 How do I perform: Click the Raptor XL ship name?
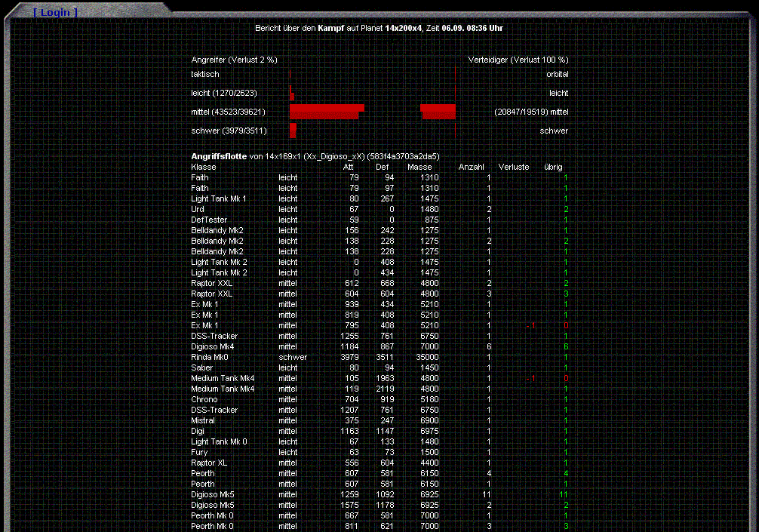pos(209,463)
